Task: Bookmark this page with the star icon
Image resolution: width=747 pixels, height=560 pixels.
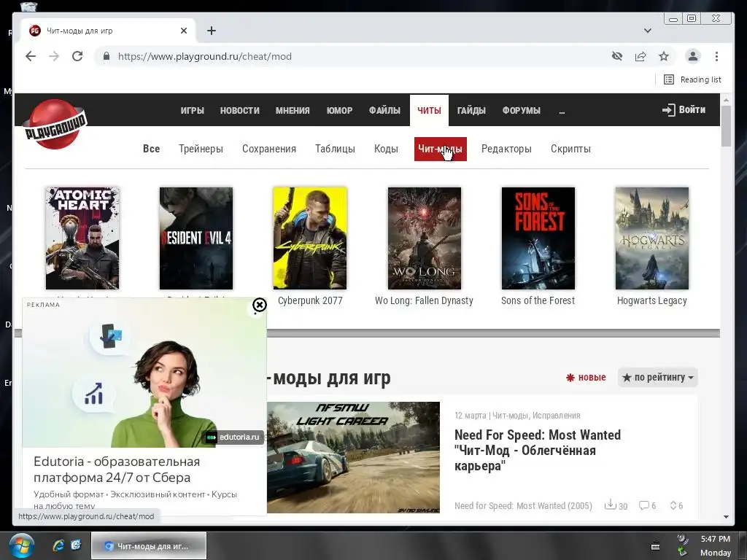Action: [x=664, y=56]
